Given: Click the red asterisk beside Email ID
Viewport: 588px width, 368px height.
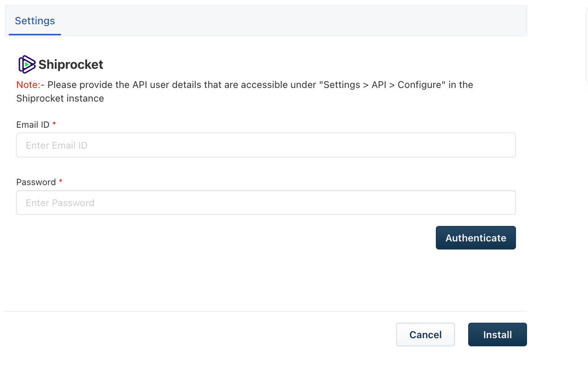Looking at the screenshot, I should [54, 124].
